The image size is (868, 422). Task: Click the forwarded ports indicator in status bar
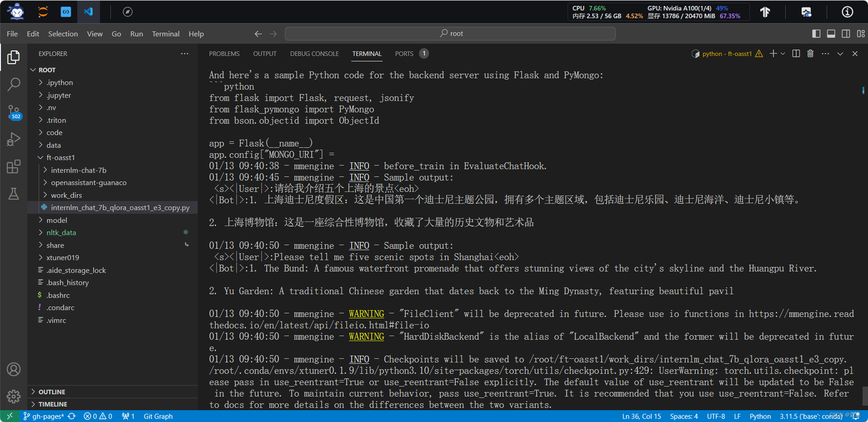(128, 416)
